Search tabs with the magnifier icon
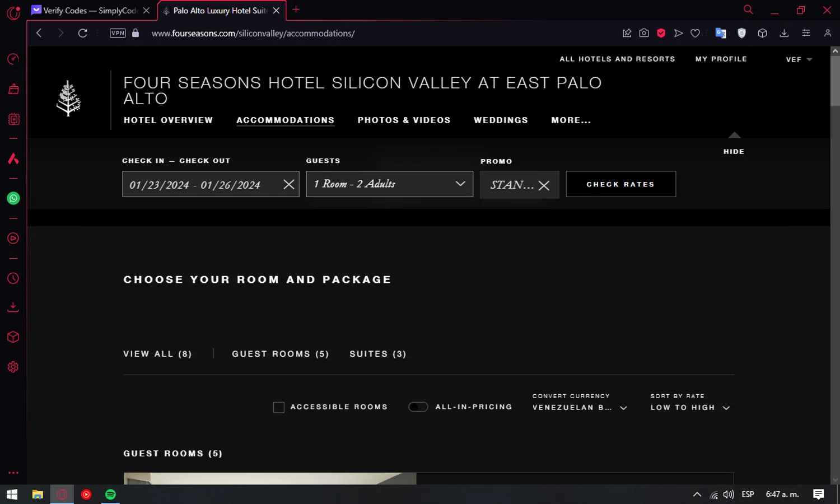 tap(748, 10)
